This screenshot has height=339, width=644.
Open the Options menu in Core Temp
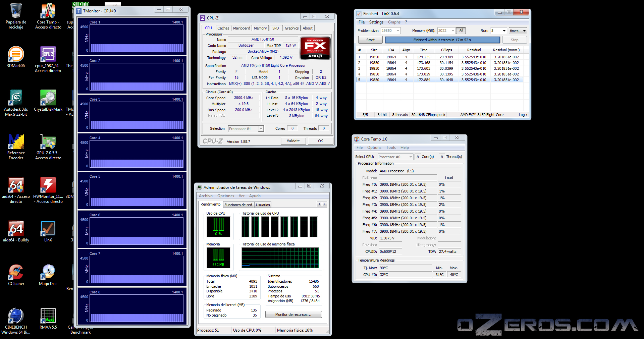374,148
